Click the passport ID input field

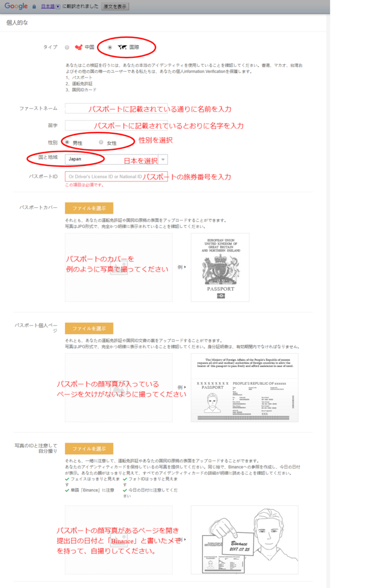coord(116,176)
